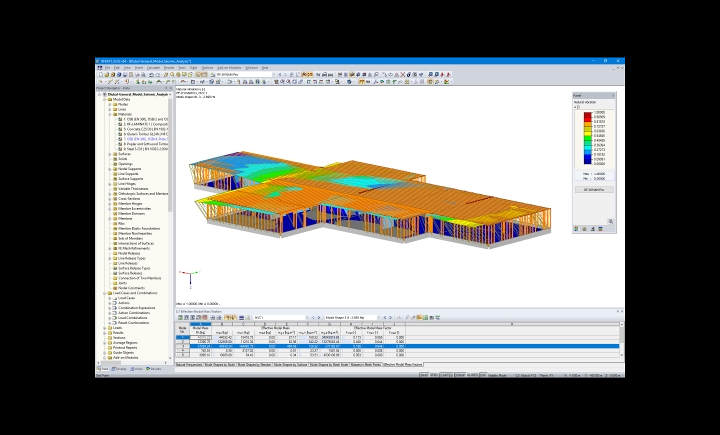Viewport: 720px width, 435px height.
Task: Click the Save floppy disk icon
Action: click(125, 74)
